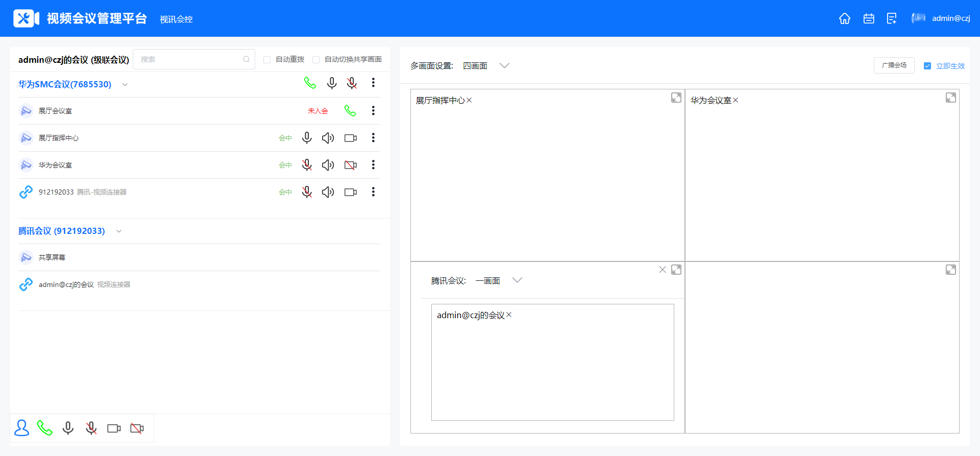The image size is (980, 456).
Task: Focus the 搜索 participant search field
Action: click(194, 59)
